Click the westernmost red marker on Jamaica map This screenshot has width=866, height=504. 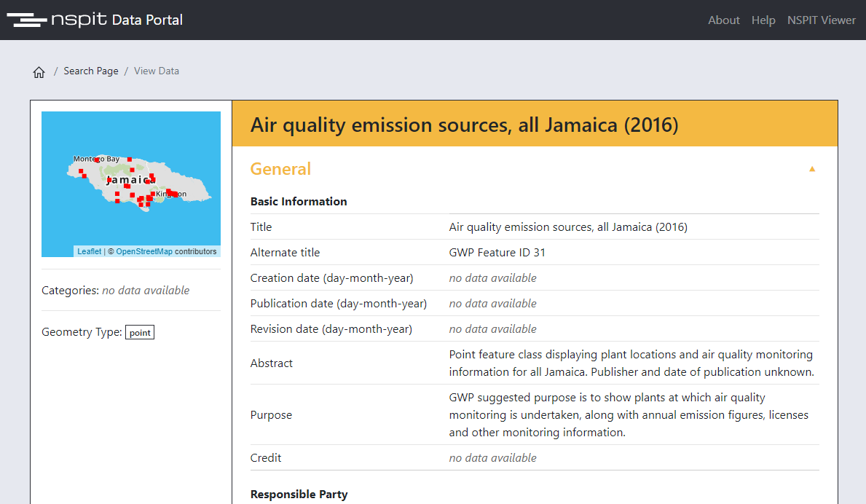[81, 172]
